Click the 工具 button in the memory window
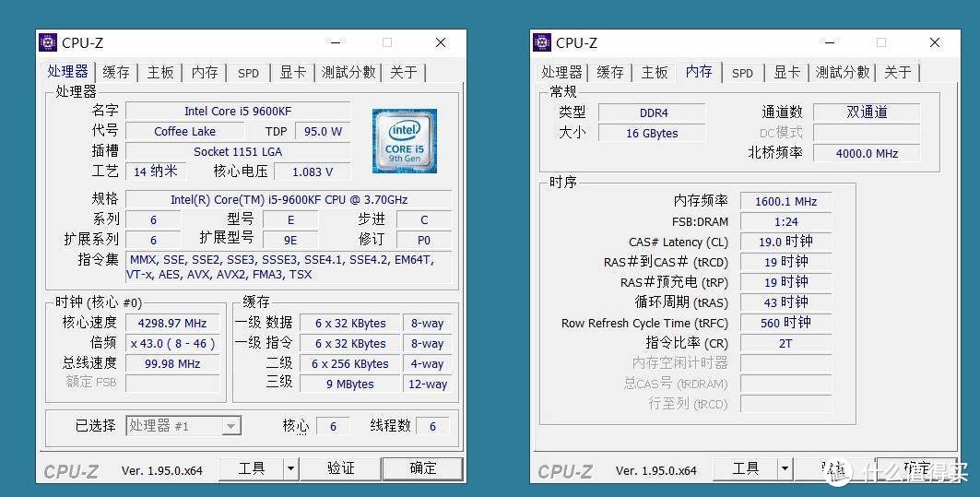This screenshot has height=497, width=980. pos(746,468)
